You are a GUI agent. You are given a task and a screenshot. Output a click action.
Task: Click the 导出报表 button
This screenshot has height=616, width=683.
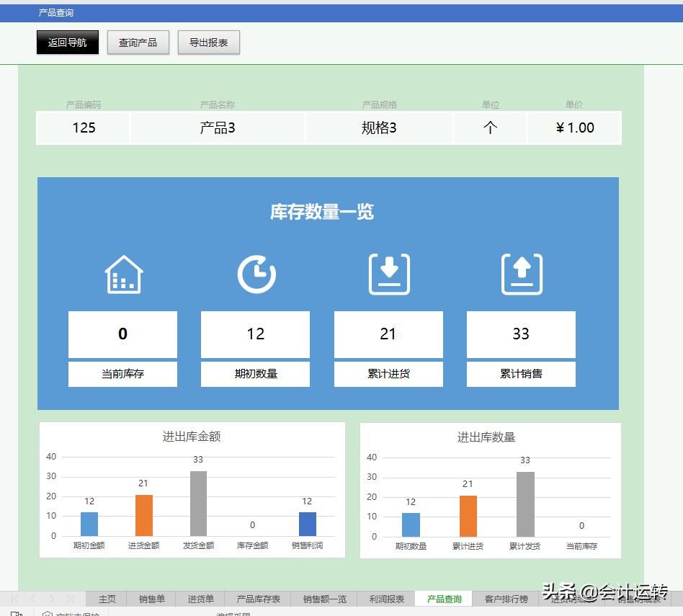(209, 43)
